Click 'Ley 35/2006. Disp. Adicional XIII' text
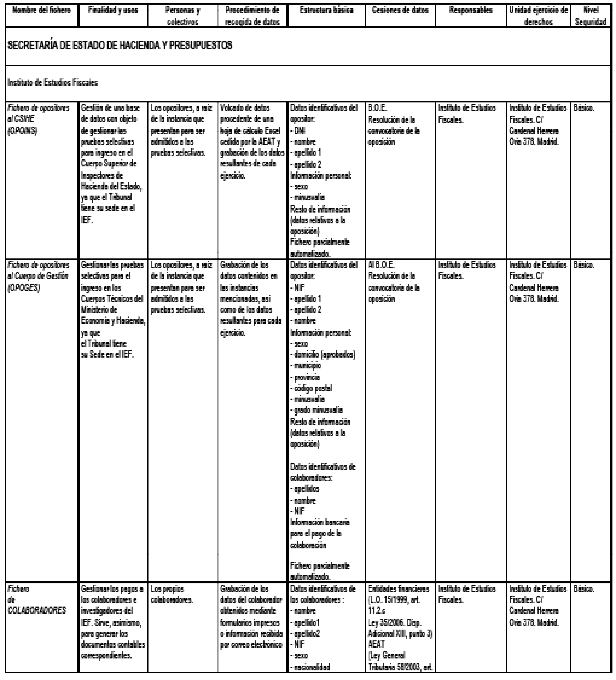 coord(400,628)
